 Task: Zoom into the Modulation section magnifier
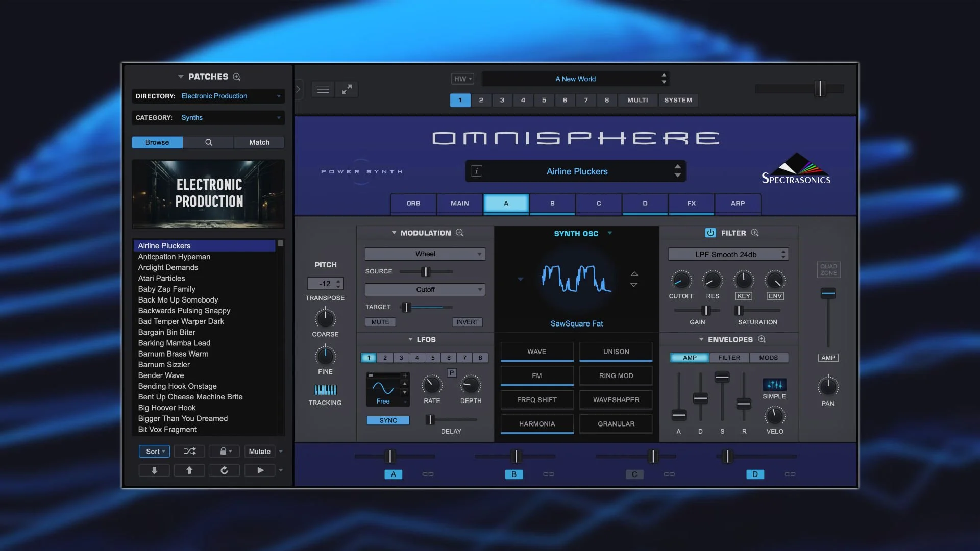459,233
